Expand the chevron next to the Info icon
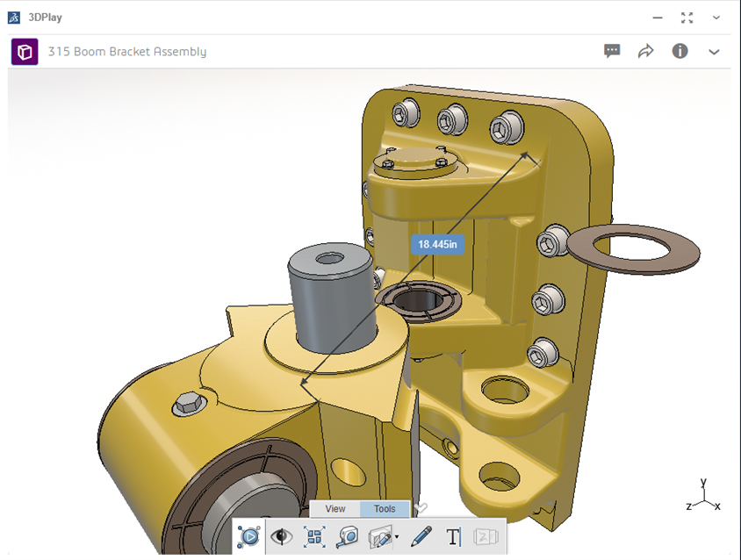The width and height of the screenshot is (741, 560). 714,52
